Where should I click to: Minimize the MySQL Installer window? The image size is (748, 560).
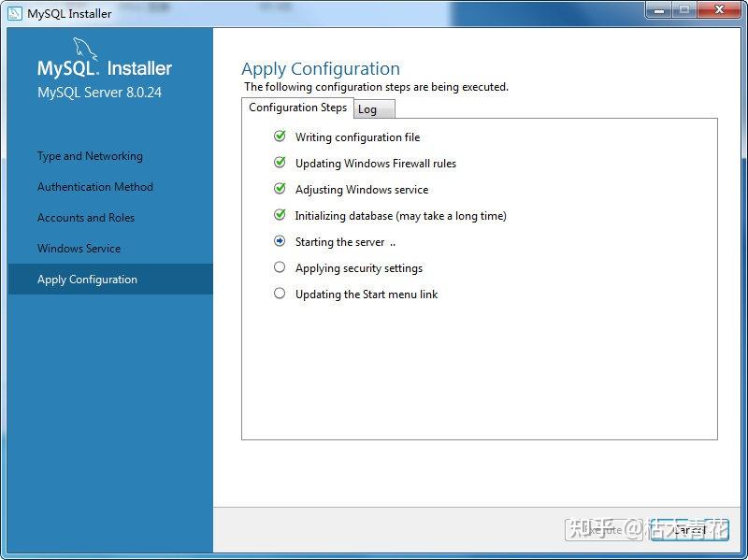(x=659, y=10)
